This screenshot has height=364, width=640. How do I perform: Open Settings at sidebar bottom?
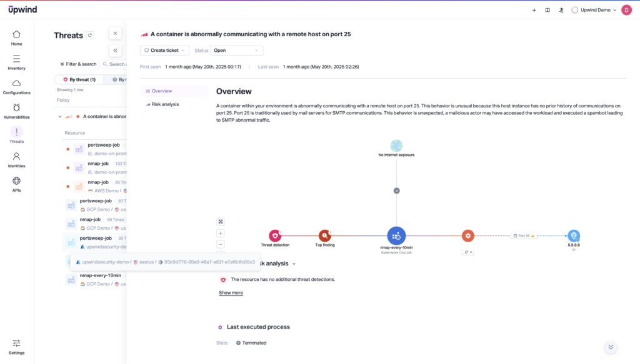tap(16, 347)
